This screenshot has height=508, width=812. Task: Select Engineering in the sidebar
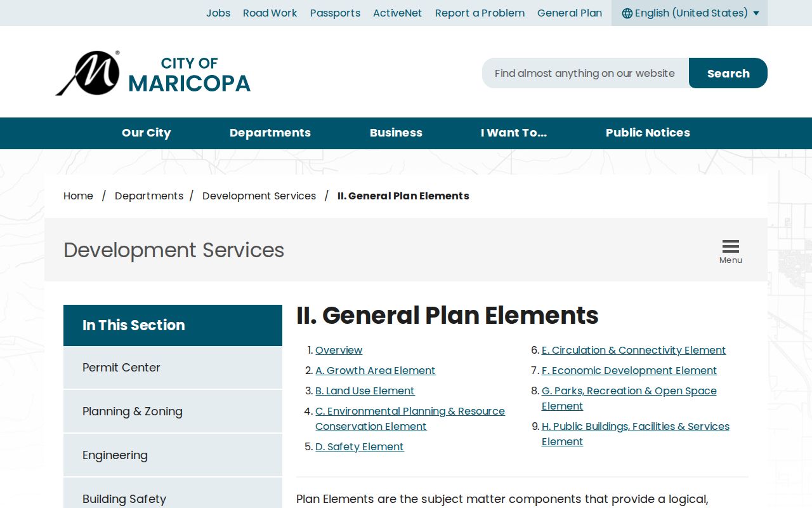173,455
